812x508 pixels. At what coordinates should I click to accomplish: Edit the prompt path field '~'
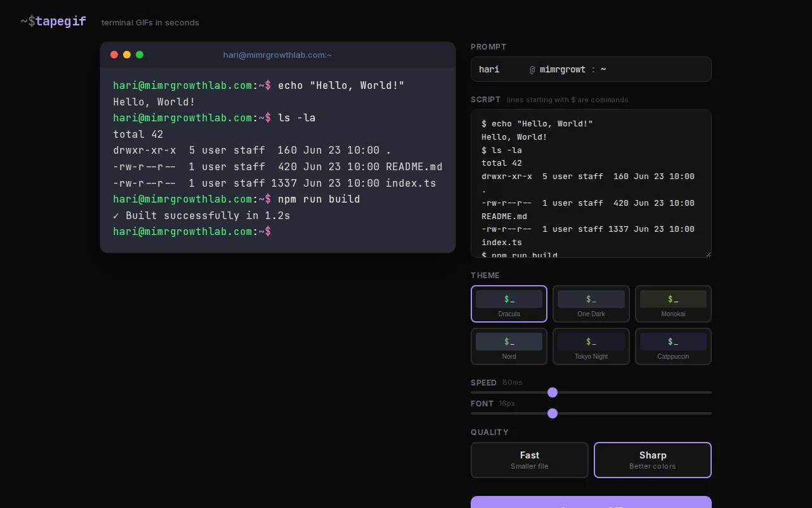tap(652, 69)
